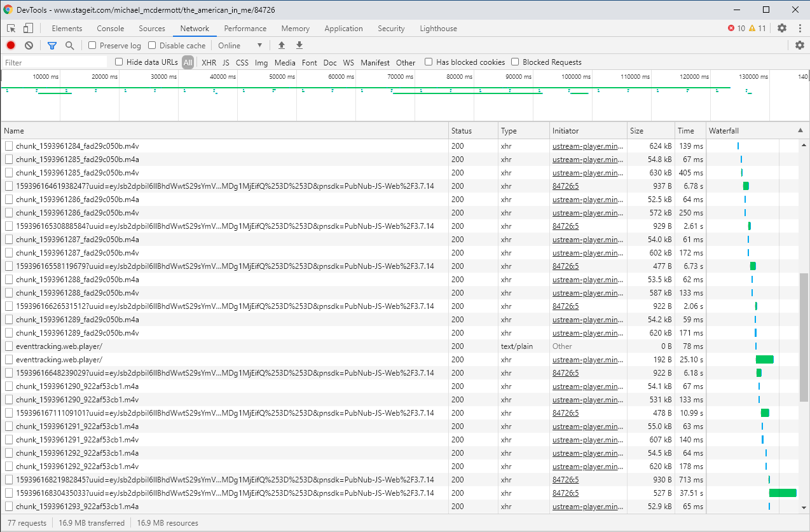Viewport: 810px width, 532px height.
Task: Enable Preserve log checkbox
Action: tap(92, 45)
